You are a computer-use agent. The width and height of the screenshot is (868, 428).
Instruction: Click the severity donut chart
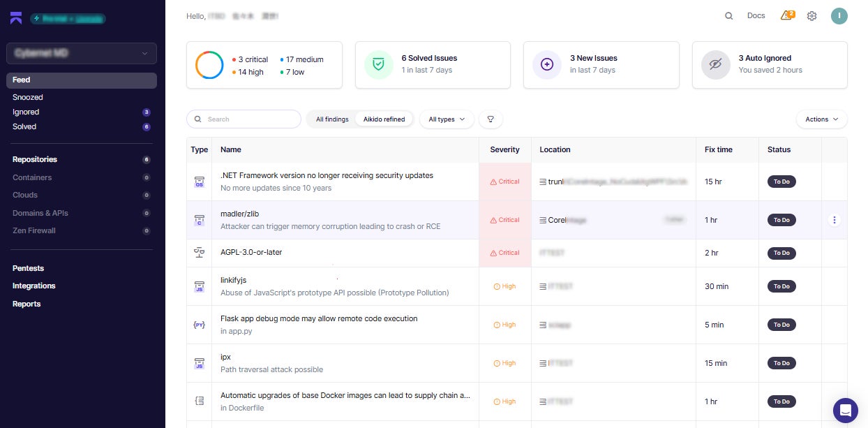pyautogui.click(x=209, y=65)
